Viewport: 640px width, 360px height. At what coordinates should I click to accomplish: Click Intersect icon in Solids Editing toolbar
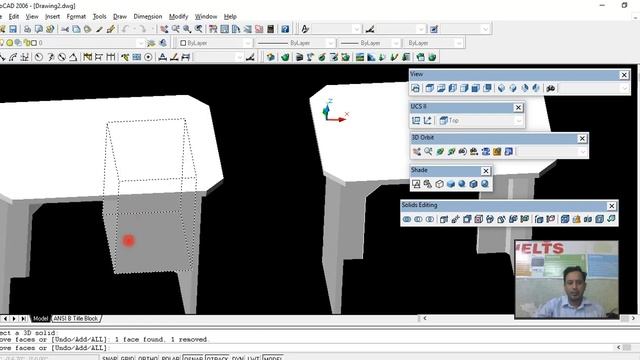click(430, 219)
